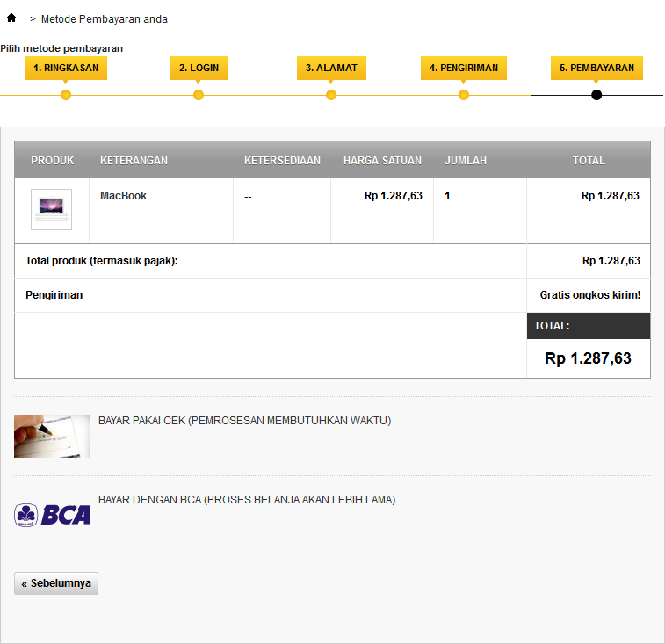
Task: Click the black Pembayaran progress dot
Action: tap(596, 95)
